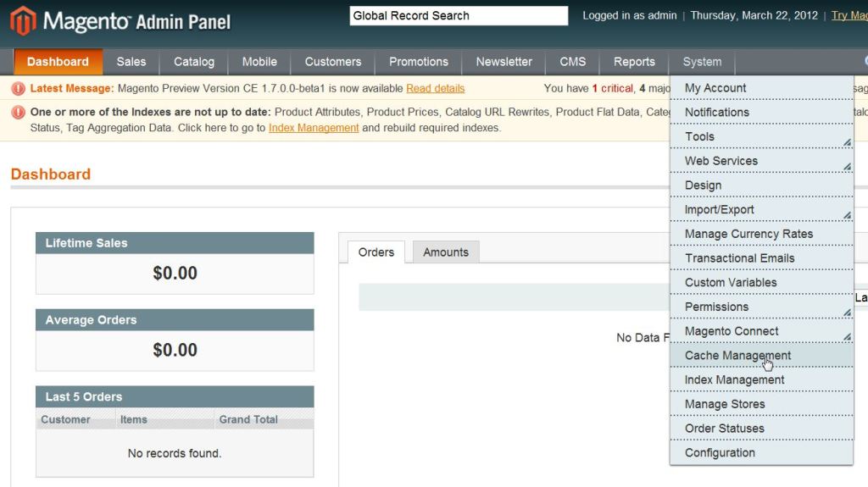Open Transactional Emails
Viewport: 868px width, 487px height.
pos(761,258)
